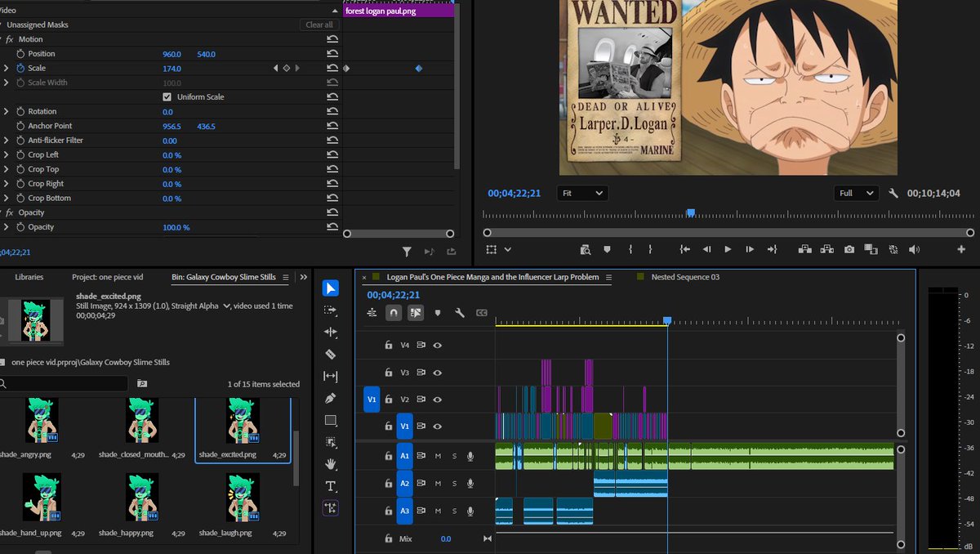Expand the Opacity property twirl
The image size is (980, 554).
coord(7,227)
